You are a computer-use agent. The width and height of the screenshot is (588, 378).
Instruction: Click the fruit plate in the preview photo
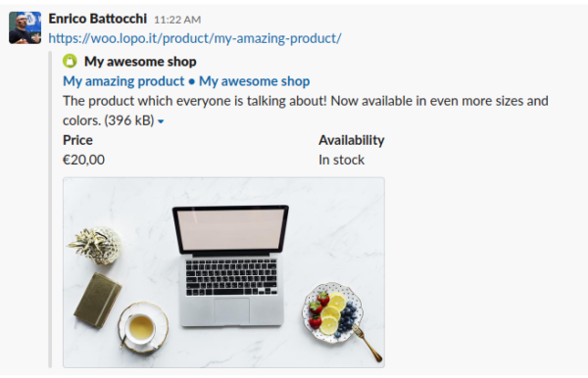pos(333,312)
